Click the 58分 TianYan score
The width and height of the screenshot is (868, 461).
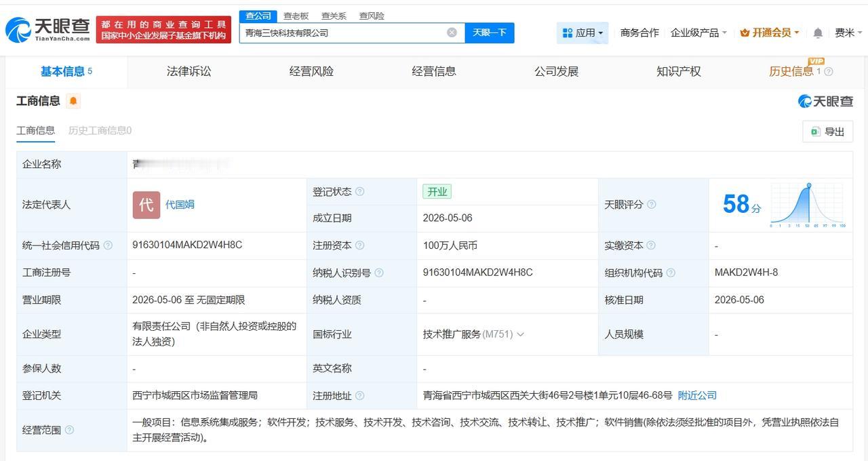[742, 204]
